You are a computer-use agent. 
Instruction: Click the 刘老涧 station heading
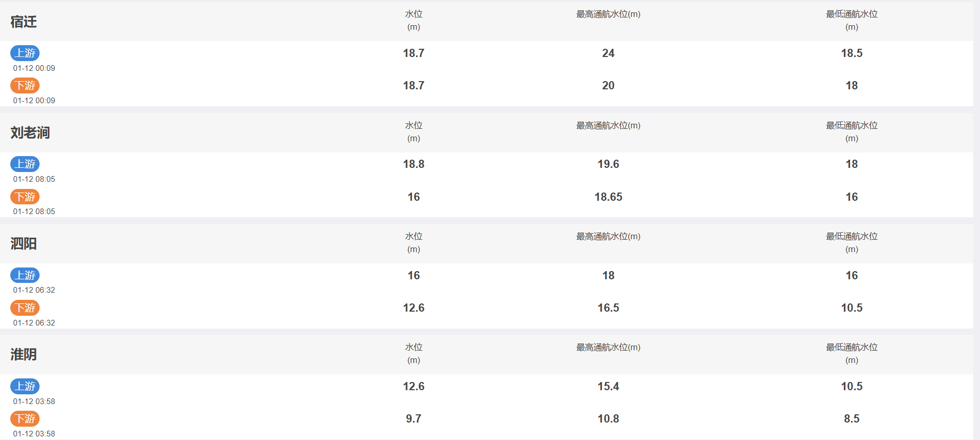[x=30, y=132]
